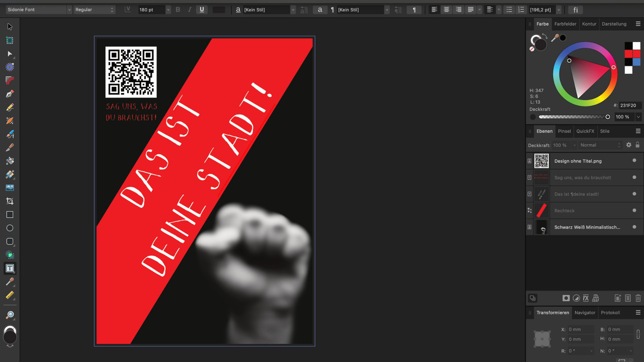Enable the numbered list option

pyautogui.click(x=521, y=10)
